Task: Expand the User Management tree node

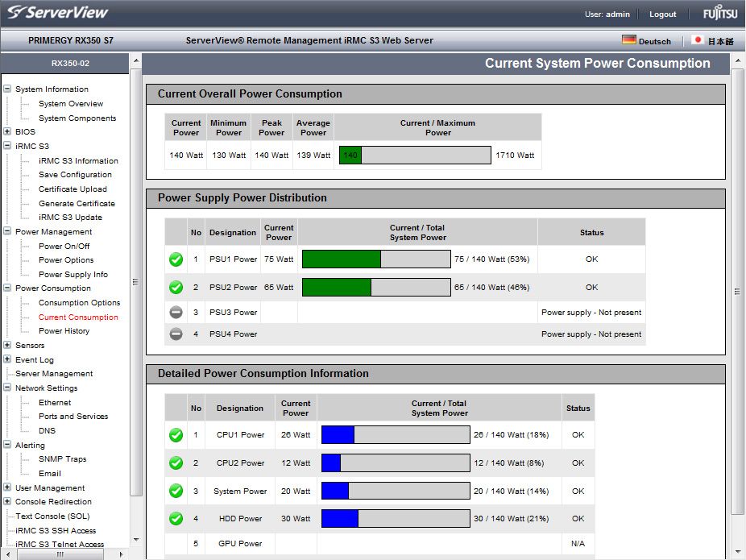Action: (x=7, y=487)
